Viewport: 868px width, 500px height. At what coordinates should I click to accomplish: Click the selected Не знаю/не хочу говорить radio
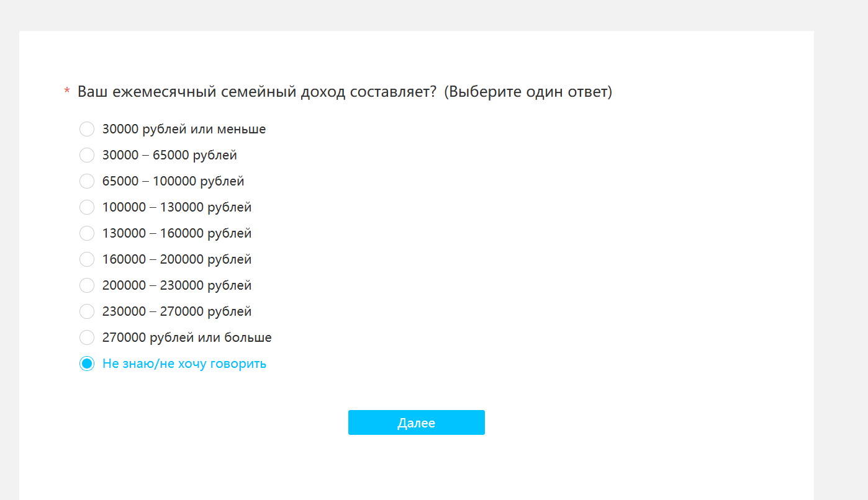(87, 364)
